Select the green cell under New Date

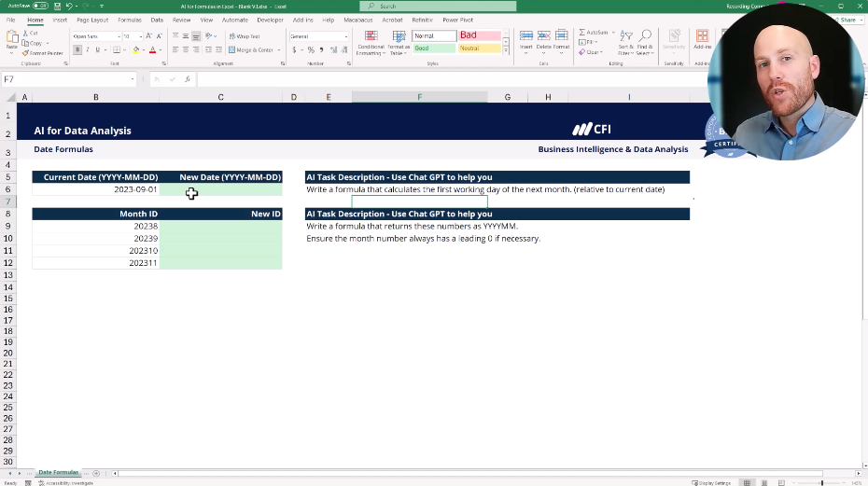(x=220, y=189)
